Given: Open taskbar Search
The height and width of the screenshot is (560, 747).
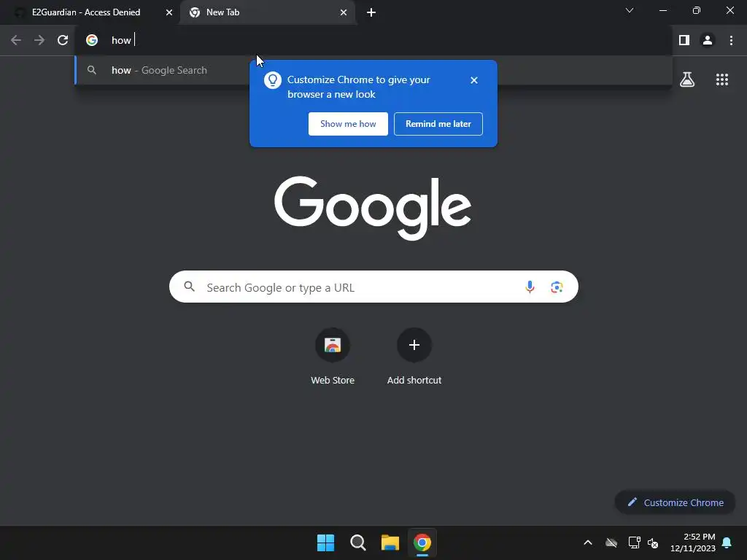Looking at the screenshot, I should point(357,542).
